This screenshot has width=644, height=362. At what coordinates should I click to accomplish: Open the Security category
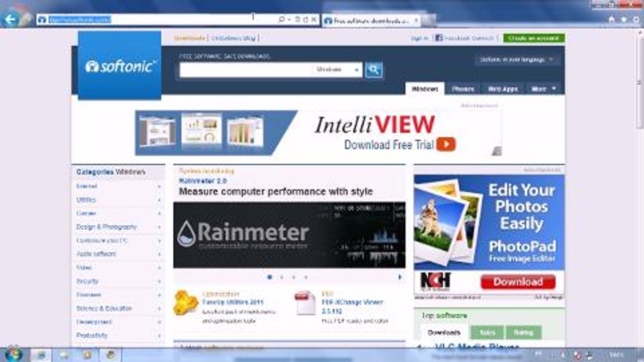click(x=88, y=282)
